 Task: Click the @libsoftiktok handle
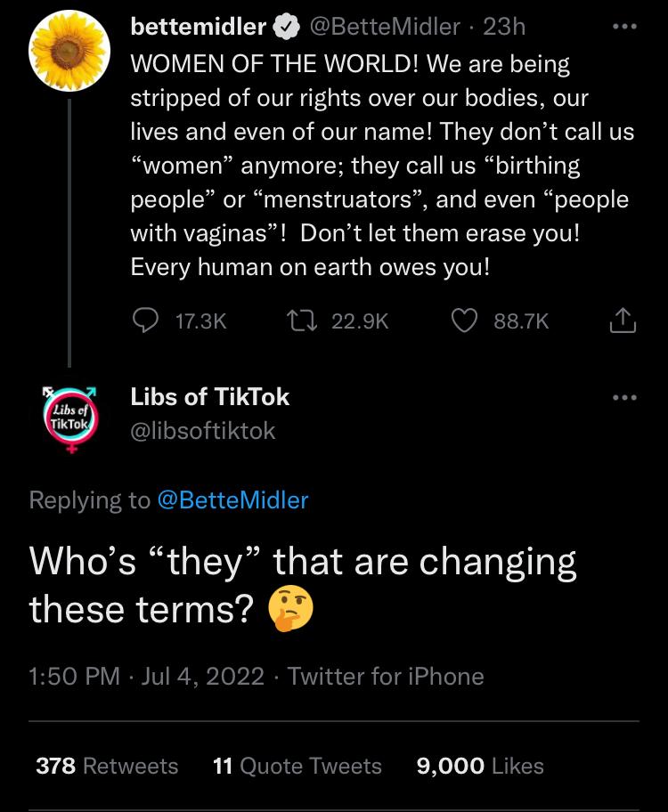[x=203, y=431]
